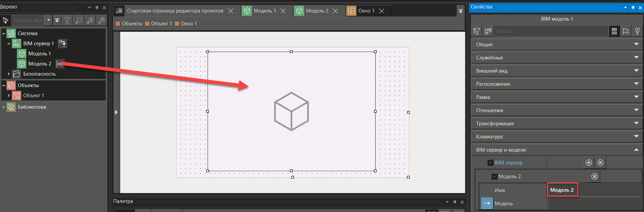Click the magnifier search icon in tree toolbar

(79, 20)
